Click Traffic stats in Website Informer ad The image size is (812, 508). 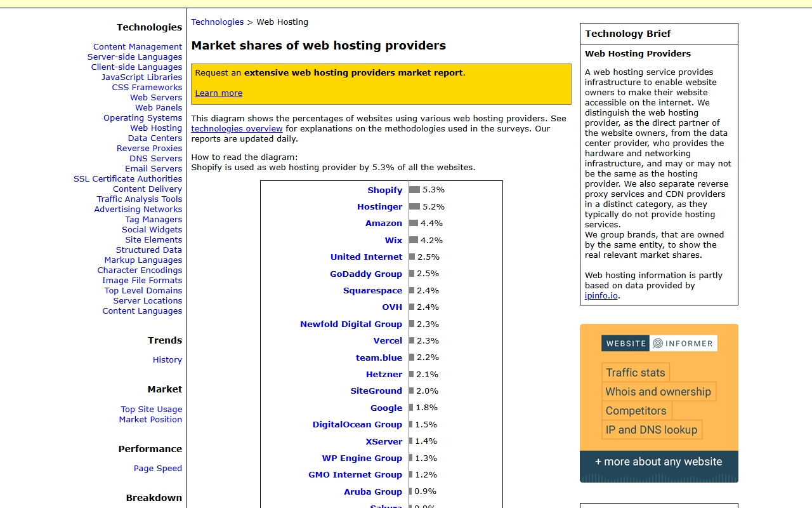pos(636,373)
